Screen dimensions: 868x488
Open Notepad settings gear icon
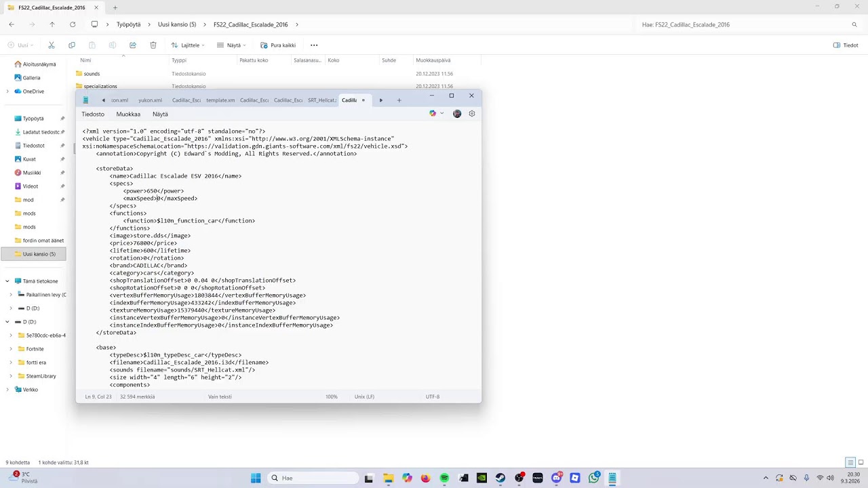(x=472, y=114)
